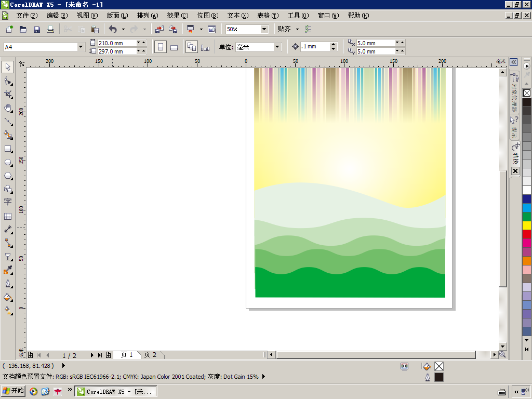The height and width of the screenshot is (399, 532).
Task: Select the Table tool
Action: click(x=8, y=216)
